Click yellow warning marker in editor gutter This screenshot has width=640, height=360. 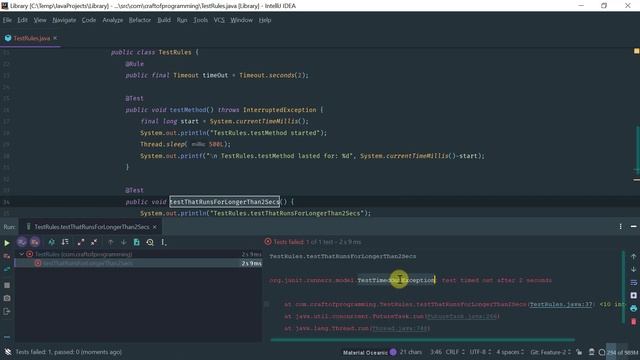[636, 51]
